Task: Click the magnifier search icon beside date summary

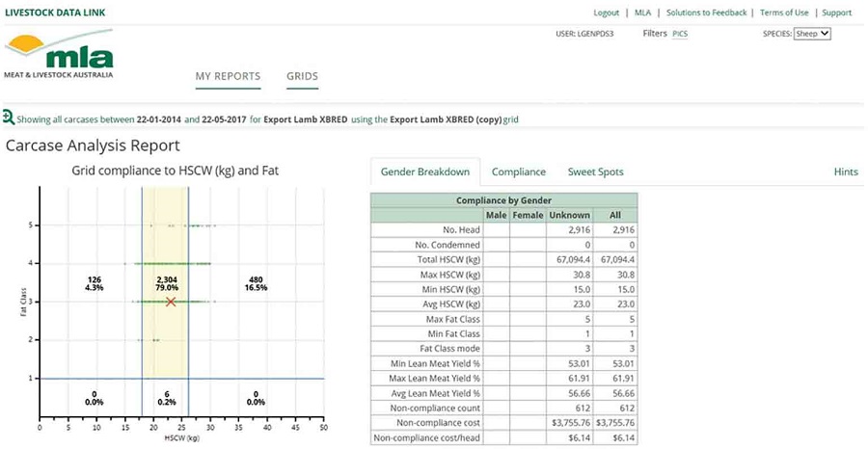Action: 8,119
